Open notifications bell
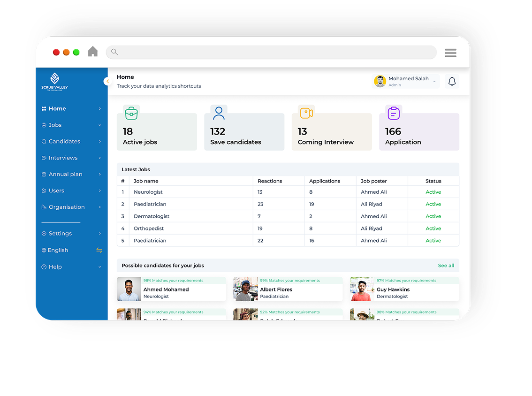 452,82
